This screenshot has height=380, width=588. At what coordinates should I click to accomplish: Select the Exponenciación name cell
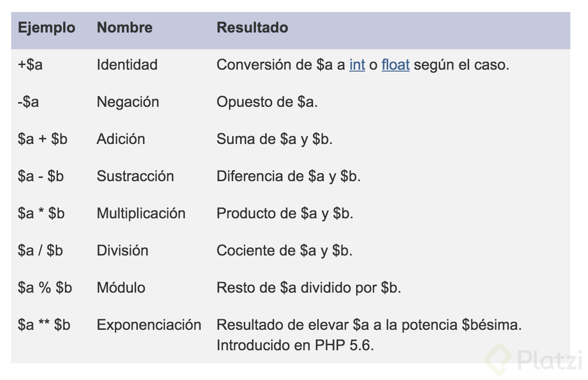[x=149, y=325]
